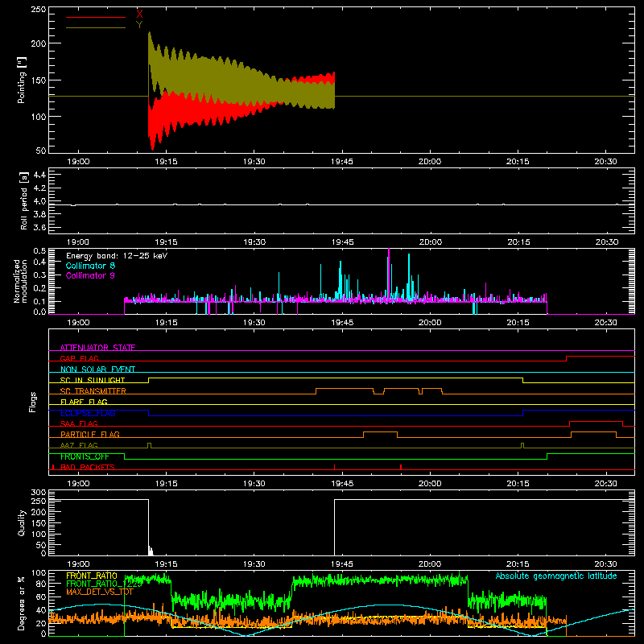Click the 'ECLIPSE_FLAG' label
644x644 pixels.
pos(88,413)
